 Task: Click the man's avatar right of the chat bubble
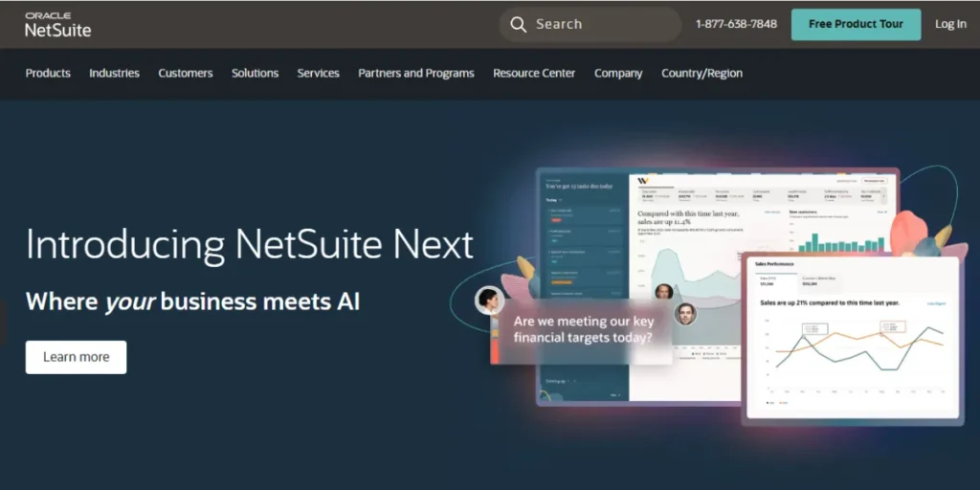[x=684, y=313]
